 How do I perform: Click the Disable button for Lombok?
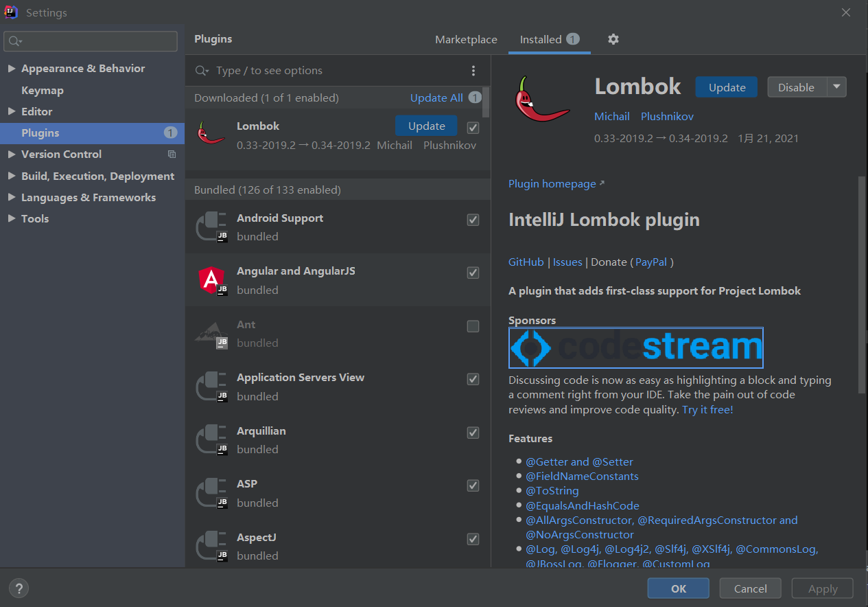(797, 87)
